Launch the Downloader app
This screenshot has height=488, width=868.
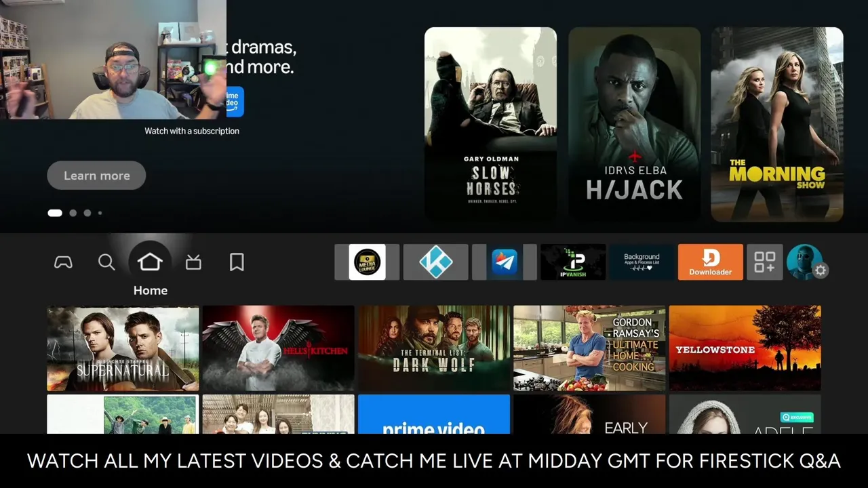[x=711, y=262]
